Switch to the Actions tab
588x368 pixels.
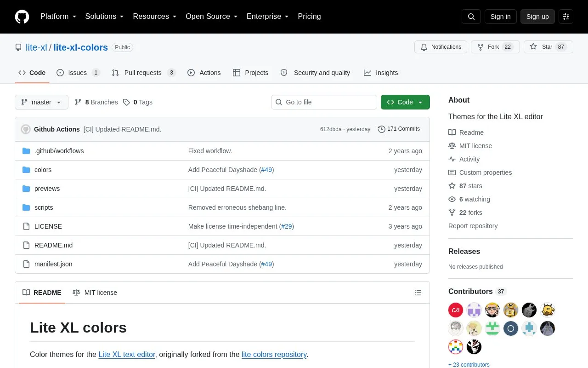click(204, 73)
